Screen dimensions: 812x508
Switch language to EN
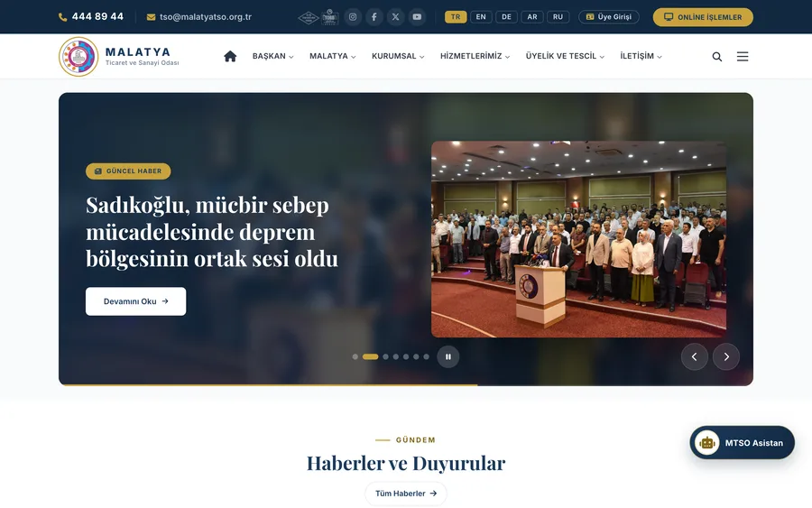[x=481, y=17]
